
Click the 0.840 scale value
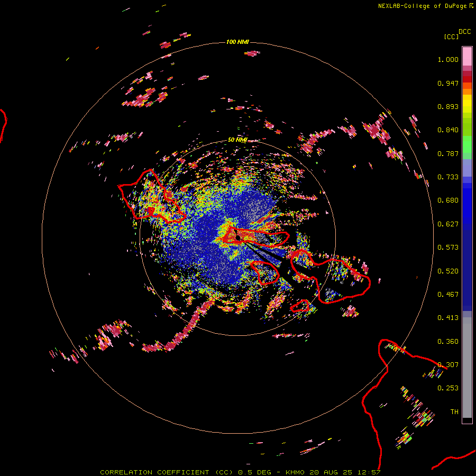click(x=448, y=130)
